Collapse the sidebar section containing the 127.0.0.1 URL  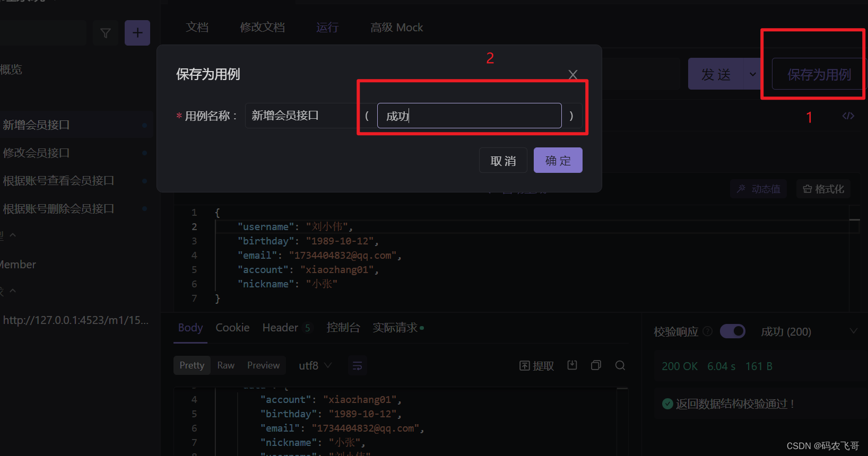point(13,291)
